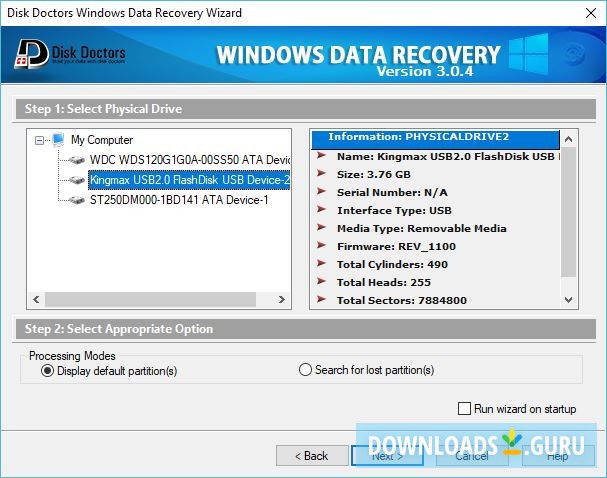Click the red arrow beside Serial Number
This screenshot has width=607, height=478.
click(x=321, y=191)
